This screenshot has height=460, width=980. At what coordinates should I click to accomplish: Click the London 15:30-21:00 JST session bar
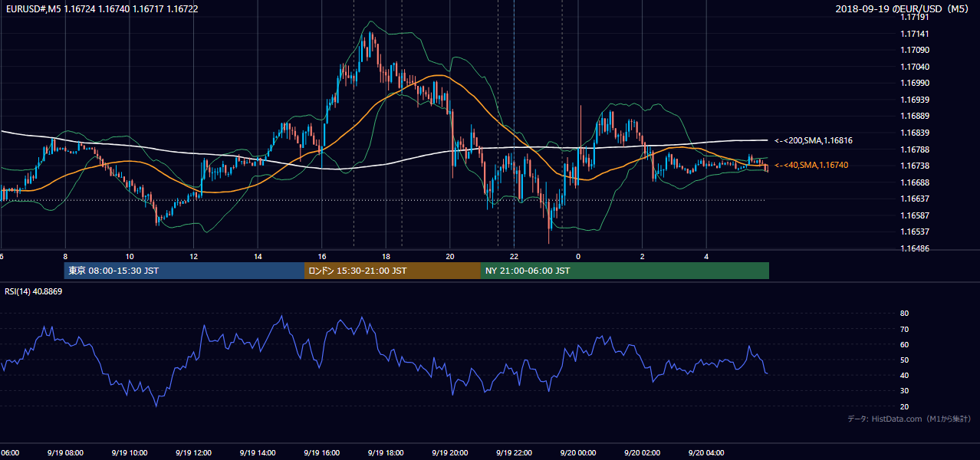[x=393, y=271]
